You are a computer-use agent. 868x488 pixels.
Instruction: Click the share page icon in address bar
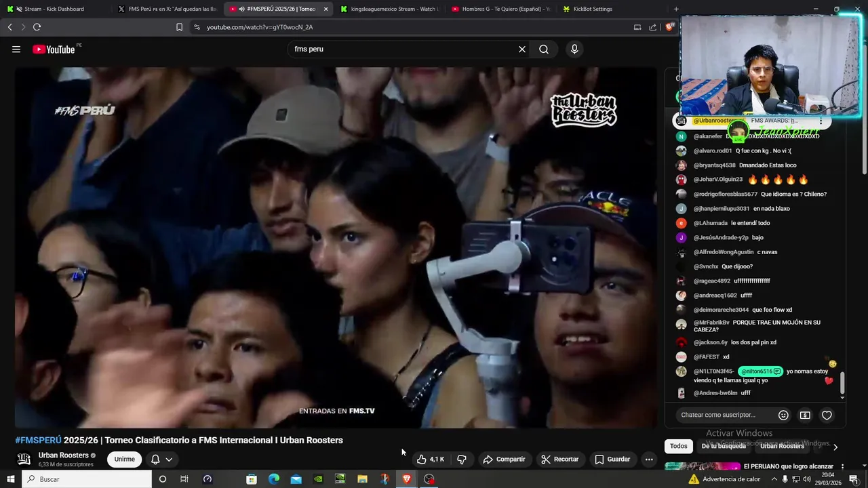(652, 27)
